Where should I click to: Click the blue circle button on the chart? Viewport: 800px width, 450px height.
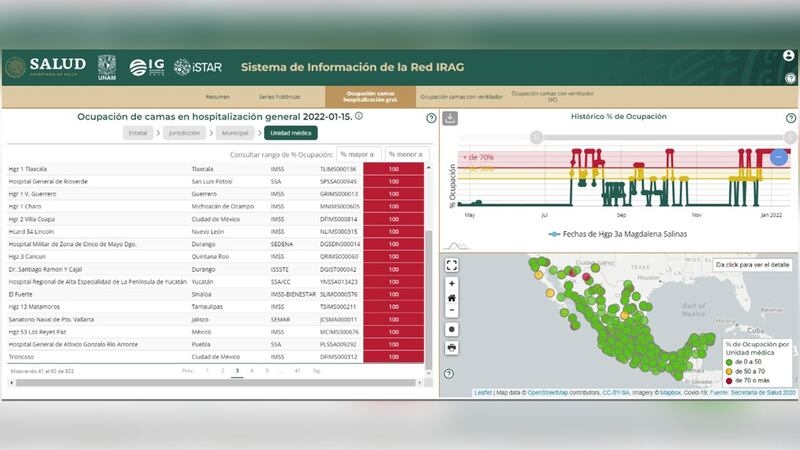click(779, 157)
